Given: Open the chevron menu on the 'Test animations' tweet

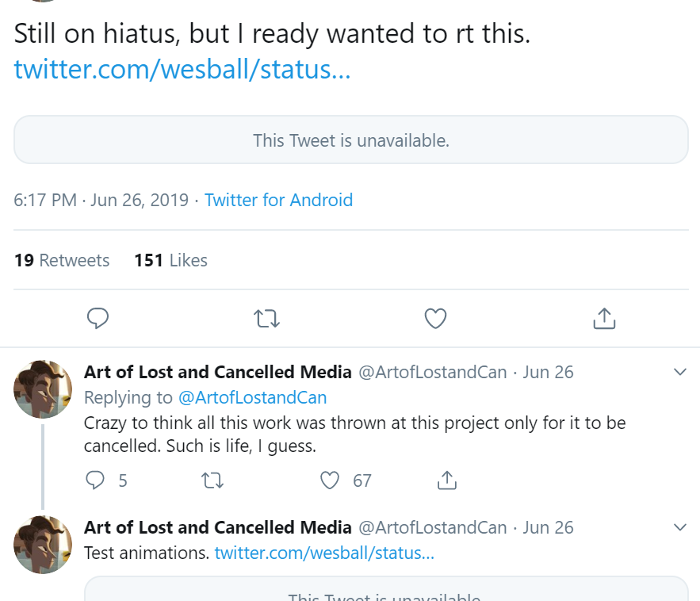Looking at the screenshot, I should (680, 527).
